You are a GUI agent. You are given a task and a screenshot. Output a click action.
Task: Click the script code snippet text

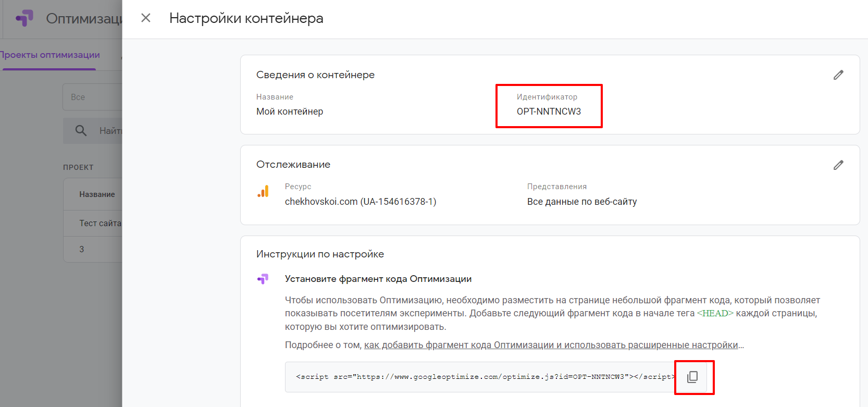(x=486, y=377)
